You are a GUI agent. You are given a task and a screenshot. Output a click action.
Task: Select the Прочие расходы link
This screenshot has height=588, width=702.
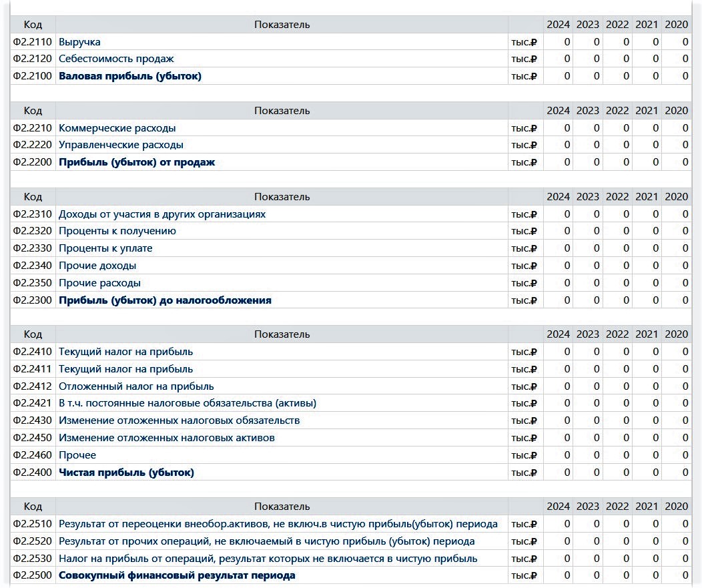(99, 283)
